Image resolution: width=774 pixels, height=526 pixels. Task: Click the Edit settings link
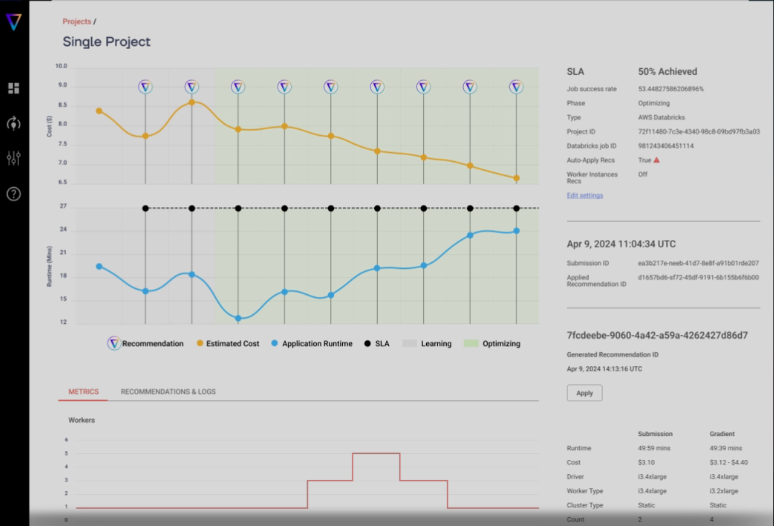585,195
